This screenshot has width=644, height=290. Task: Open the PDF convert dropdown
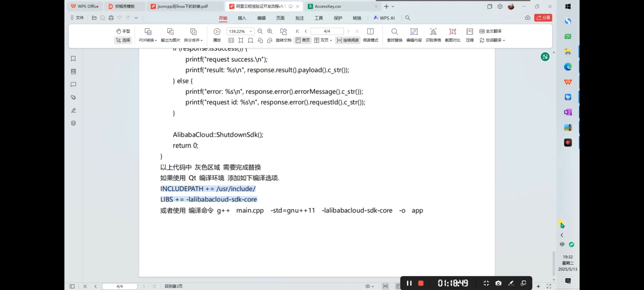click(x=148, y=40)
